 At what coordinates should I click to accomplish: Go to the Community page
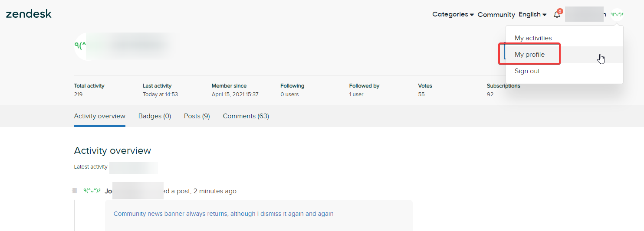496,14
